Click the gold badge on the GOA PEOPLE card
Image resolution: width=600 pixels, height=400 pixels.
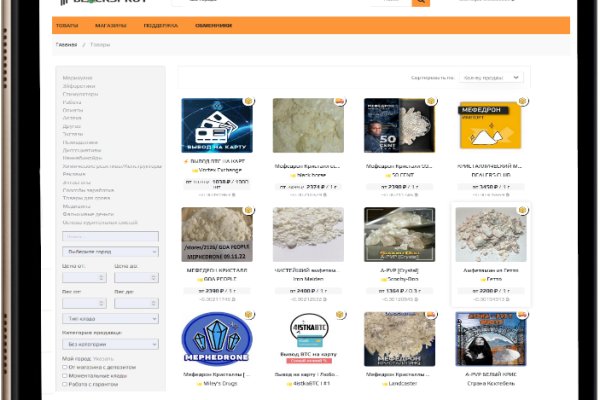tap(249, 210)
